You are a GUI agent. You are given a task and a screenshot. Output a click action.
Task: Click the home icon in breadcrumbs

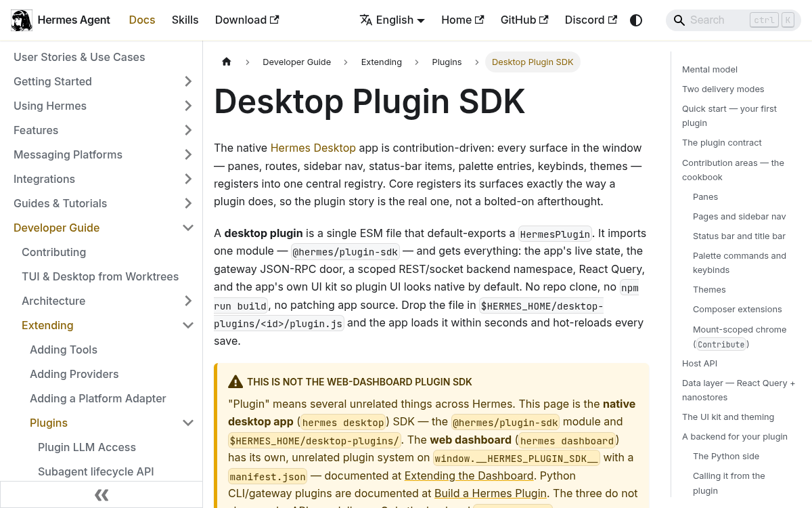pyautogui.click(x=227, y=62)
